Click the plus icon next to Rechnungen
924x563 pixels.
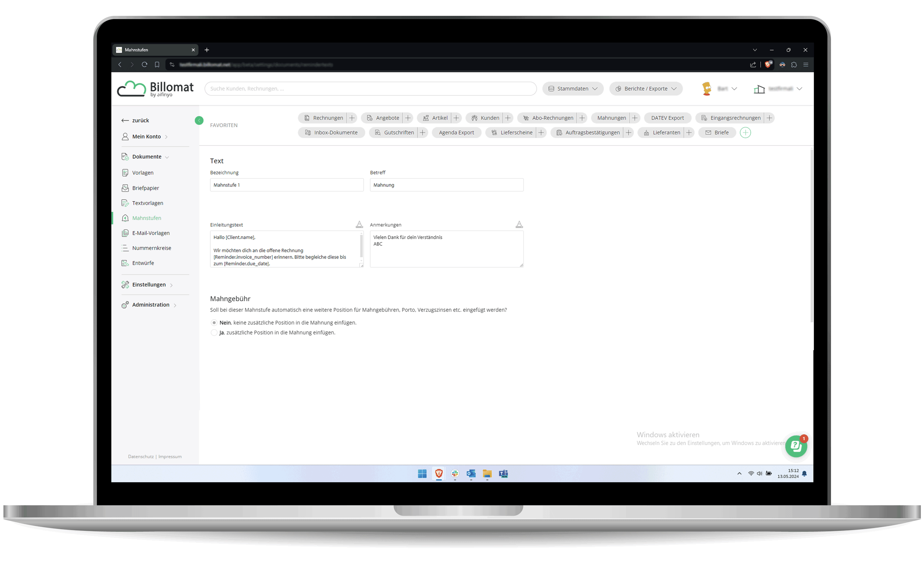[351, 118]
